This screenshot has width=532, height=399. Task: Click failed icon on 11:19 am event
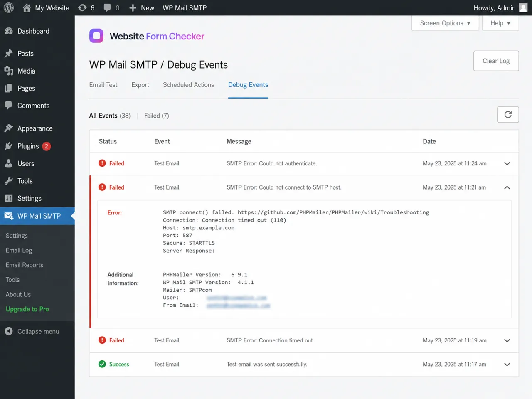102,340
